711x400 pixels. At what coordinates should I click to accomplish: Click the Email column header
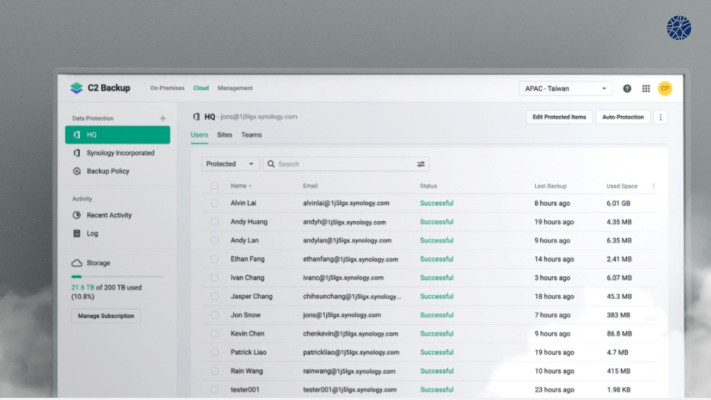[x=310, y=186]
